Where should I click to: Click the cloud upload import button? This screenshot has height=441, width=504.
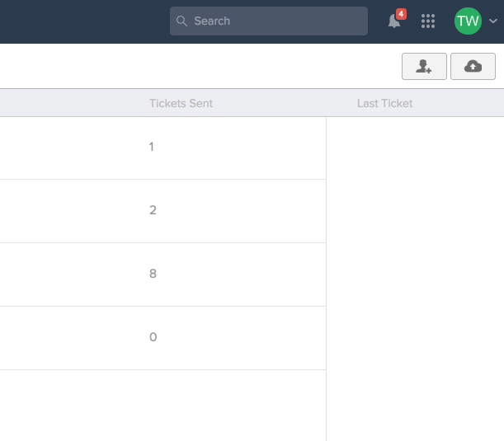473,66
